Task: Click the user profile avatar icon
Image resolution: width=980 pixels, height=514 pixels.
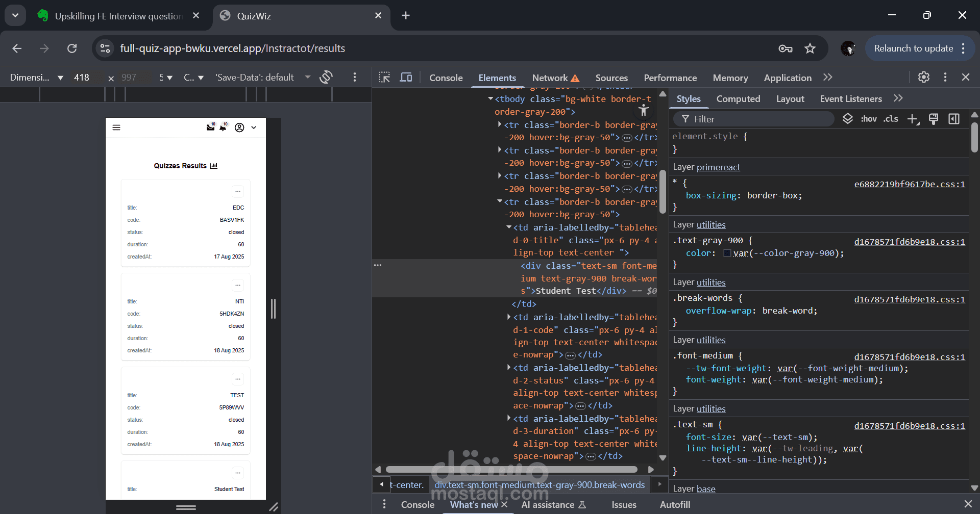Action: (239, 127)
